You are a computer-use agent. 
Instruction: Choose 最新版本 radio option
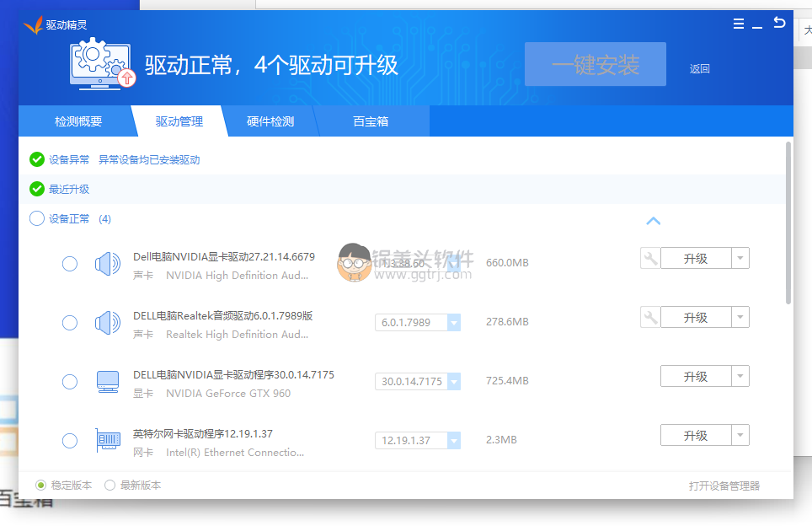click(110, 485)
